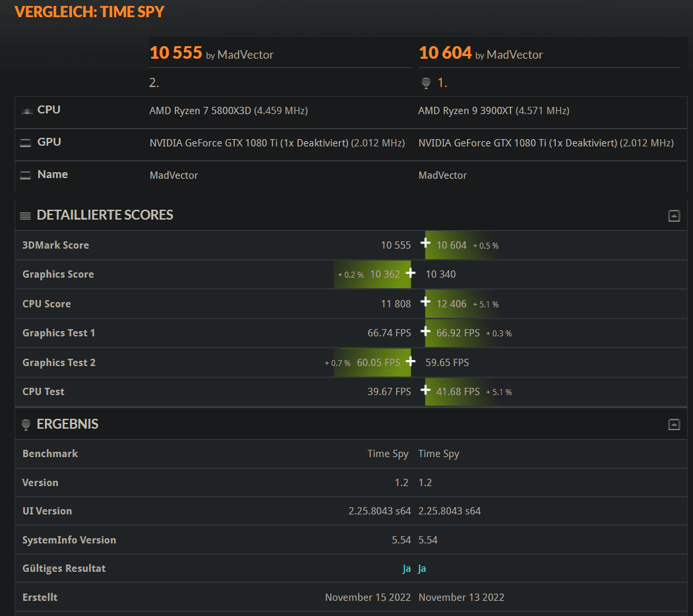Click the 11 808 CPU score value

[396, 304]
